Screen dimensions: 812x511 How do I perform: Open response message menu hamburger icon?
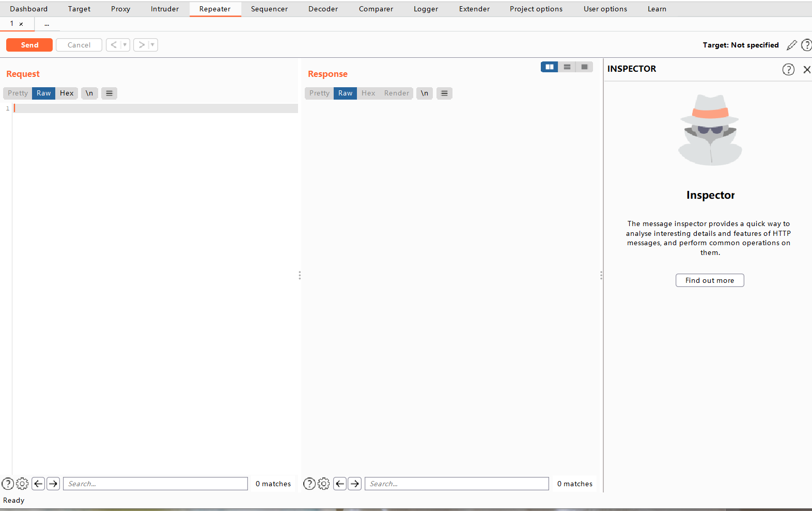444,93
